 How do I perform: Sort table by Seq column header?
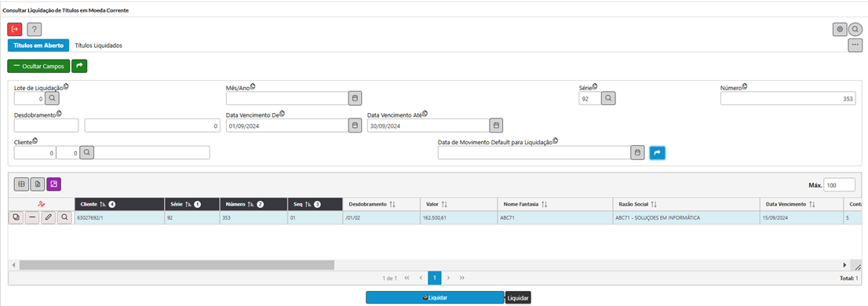(315, 204)
